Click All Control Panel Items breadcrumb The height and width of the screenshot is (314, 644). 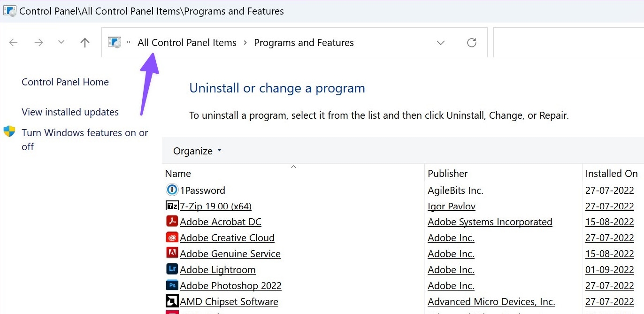click(187, 43)
